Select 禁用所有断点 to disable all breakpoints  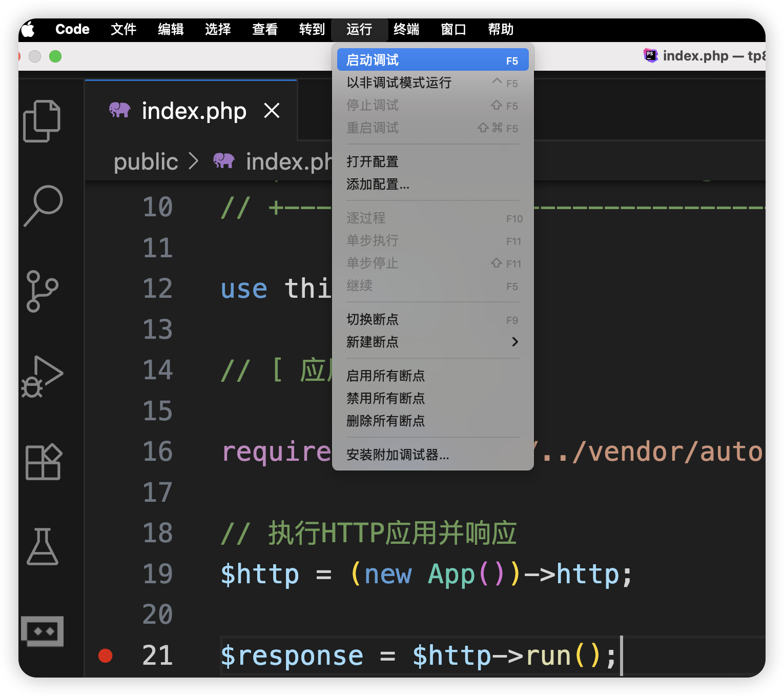(x=385, y=398)
